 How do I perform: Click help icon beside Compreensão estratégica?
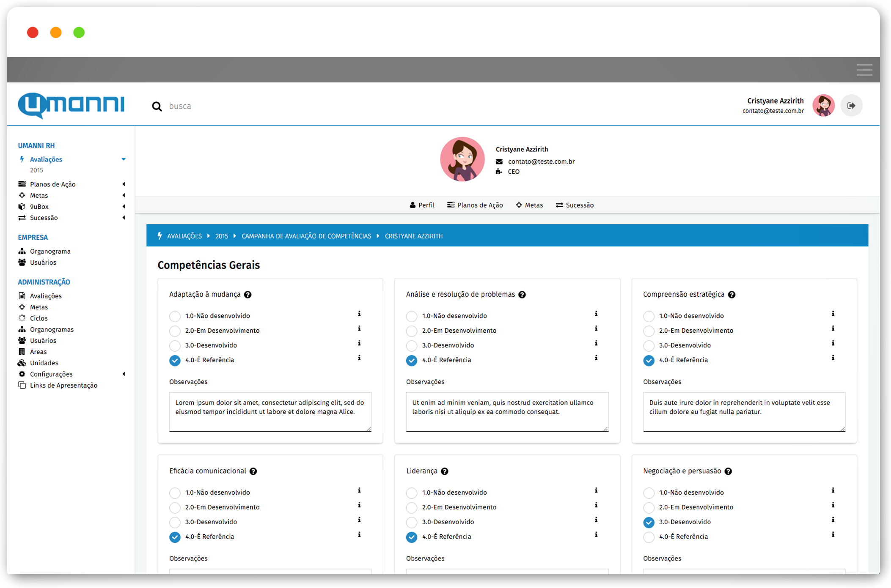pos(732,295)
